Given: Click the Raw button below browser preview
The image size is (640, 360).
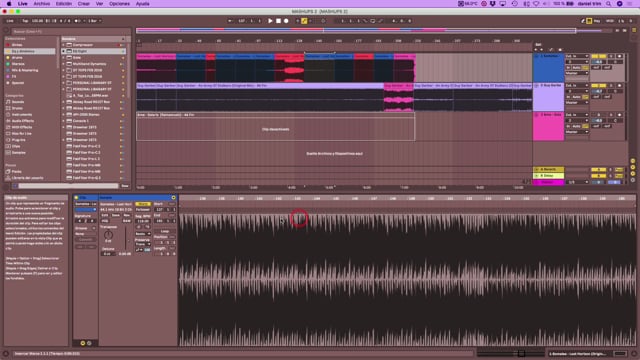Looking at the screenshot, I should click(125, 186).
